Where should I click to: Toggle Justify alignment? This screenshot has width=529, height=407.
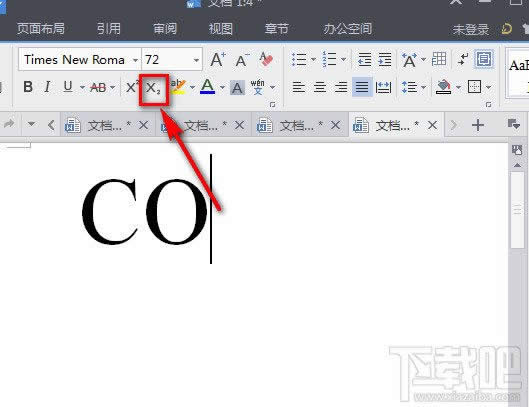[362, 87]
